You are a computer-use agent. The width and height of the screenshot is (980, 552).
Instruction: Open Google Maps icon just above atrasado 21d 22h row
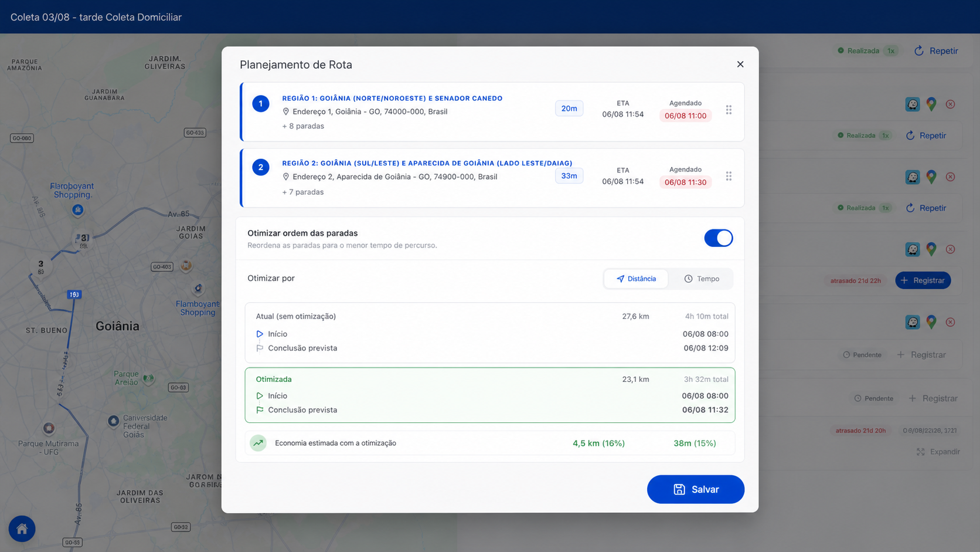[931, 249]
